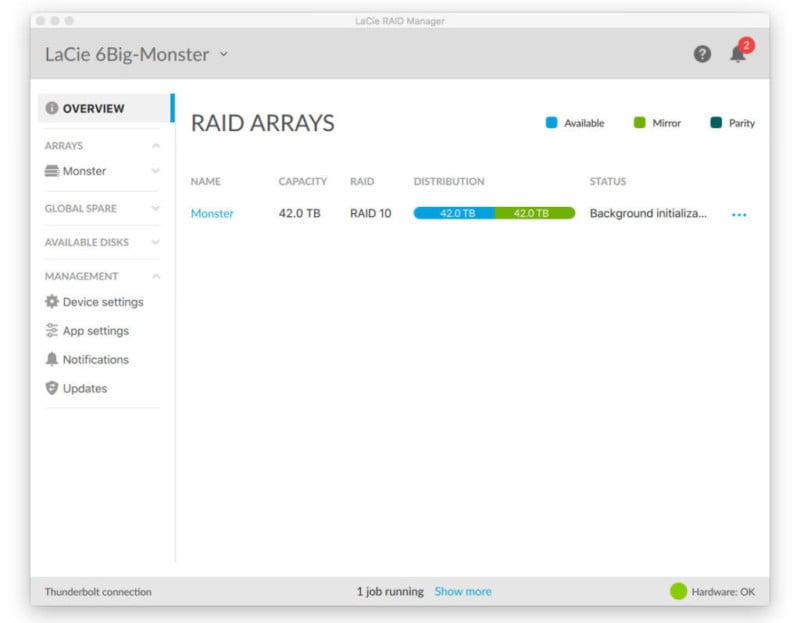Screen dimensions: 800x623
Task: Click the Background initializa... status text
Action: click(x=648, y=213)
